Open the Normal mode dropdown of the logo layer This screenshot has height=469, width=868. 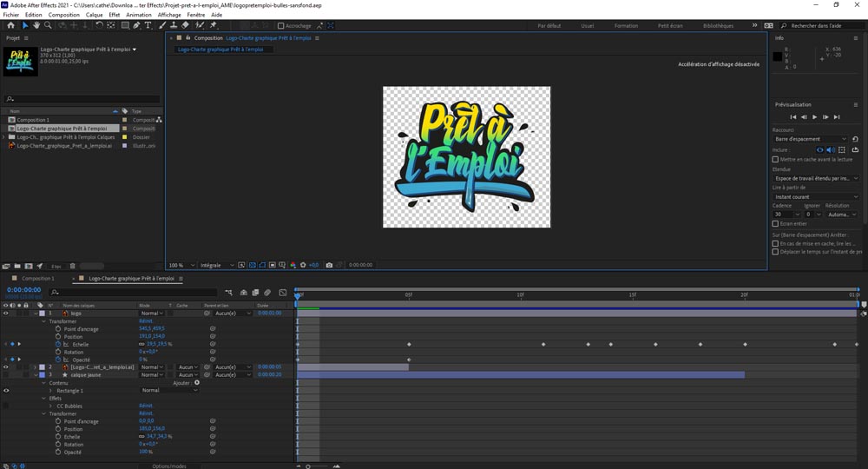coord(152,314)
